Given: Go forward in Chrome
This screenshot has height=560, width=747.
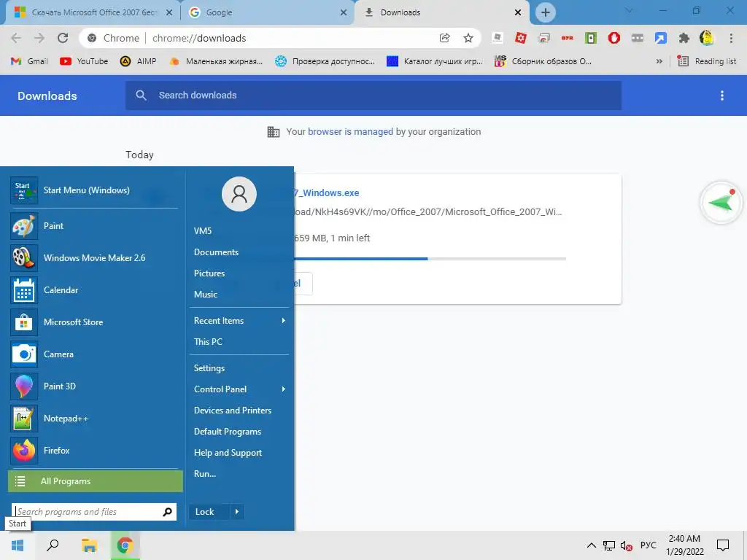Looking at the screenshot, I should pyautogui.click(x=39, y=38).
